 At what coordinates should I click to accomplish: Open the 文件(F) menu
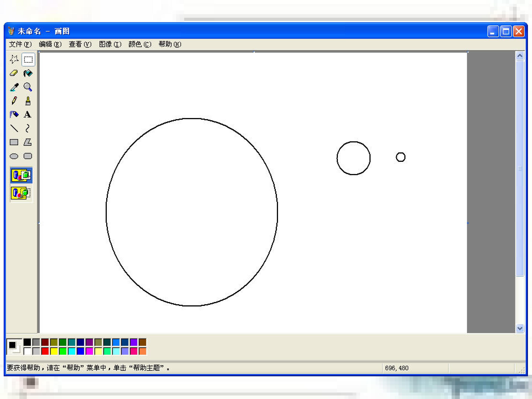pos(20,44)
